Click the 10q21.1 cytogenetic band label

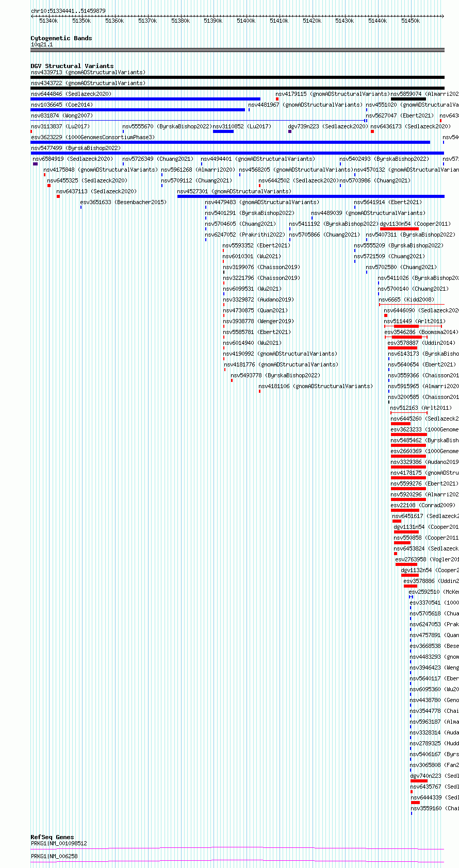[42, 44]
